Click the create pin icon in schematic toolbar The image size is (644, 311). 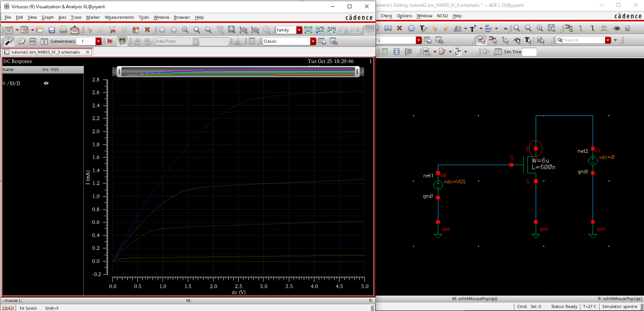pyautogui.click(x=616, y=28)
